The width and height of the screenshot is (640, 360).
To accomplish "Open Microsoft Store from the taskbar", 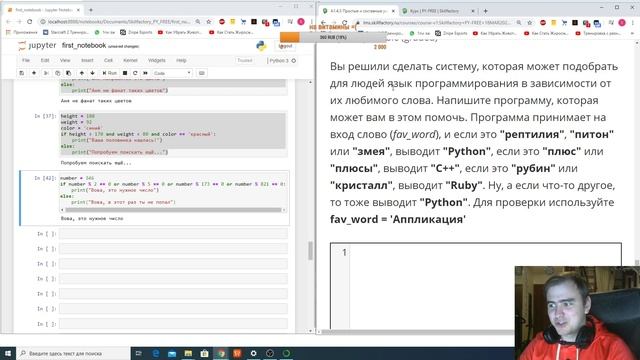I will click(x=204, y=353).
